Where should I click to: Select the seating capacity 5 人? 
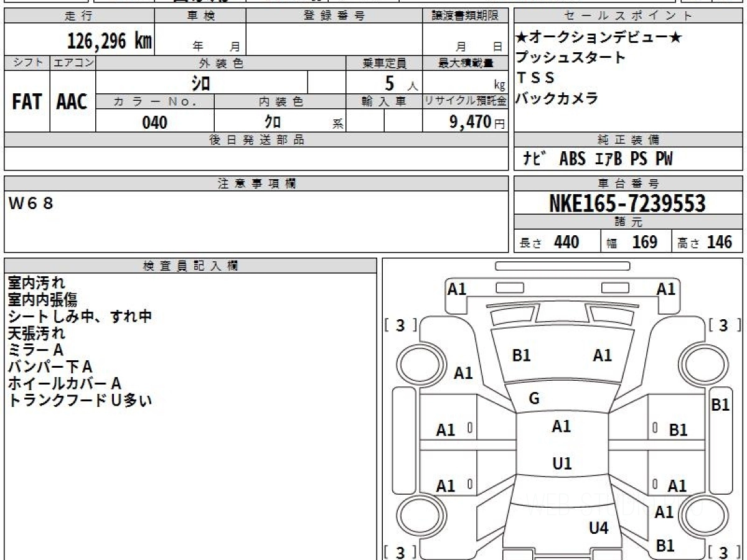[402, 83]
